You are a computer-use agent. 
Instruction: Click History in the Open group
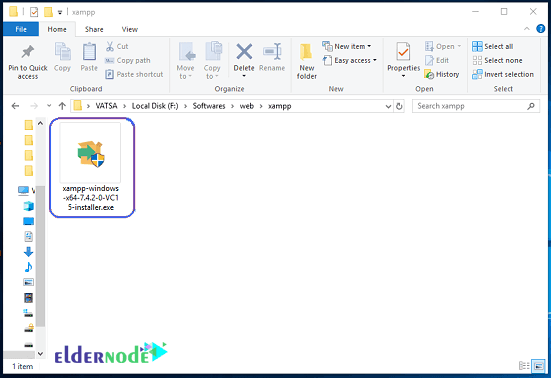point(442,74)
